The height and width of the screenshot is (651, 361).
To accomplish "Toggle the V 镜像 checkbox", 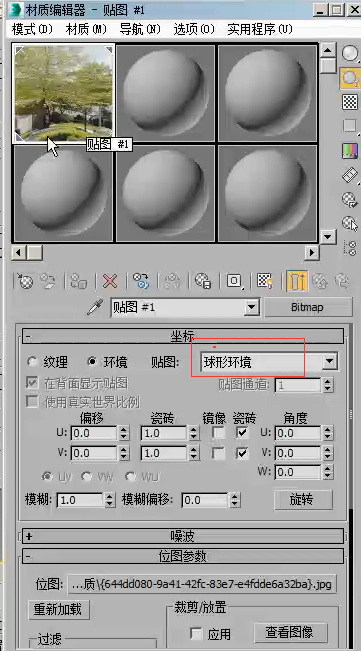I will (218, 453).
